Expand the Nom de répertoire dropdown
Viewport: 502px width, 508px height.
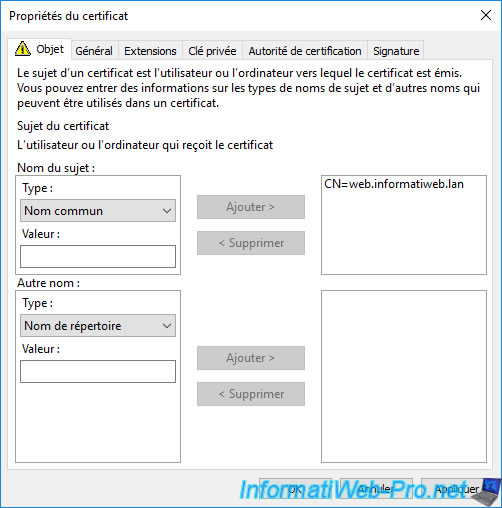98,326
